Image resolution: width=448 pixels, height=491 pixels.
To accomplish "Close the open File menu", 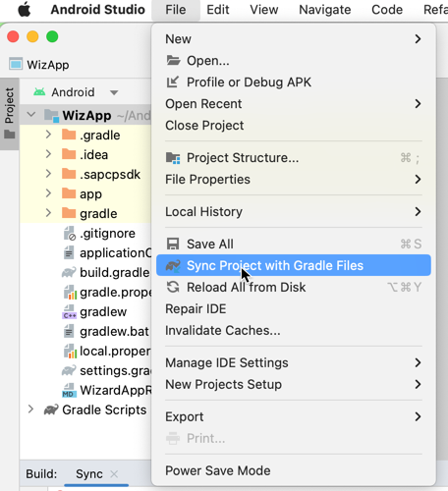I will coord(176,10).
